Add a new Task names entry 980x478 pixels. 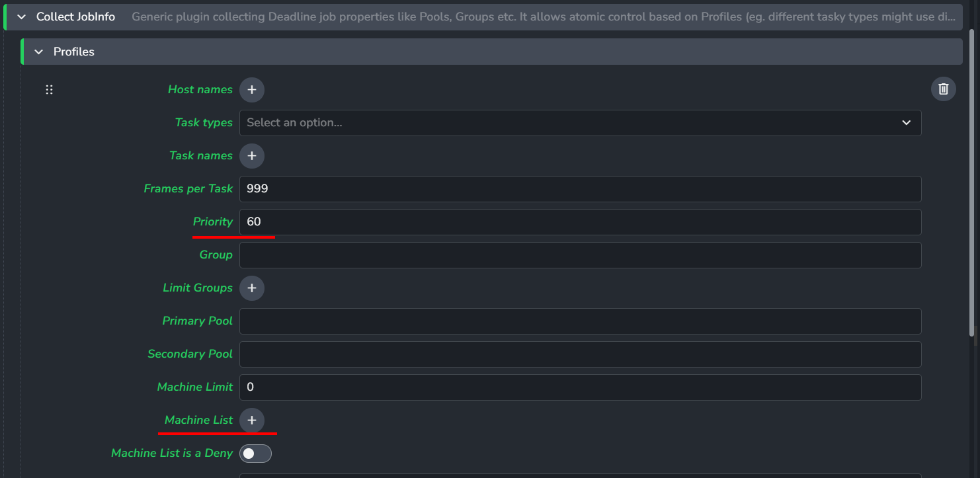click(252, 156)
